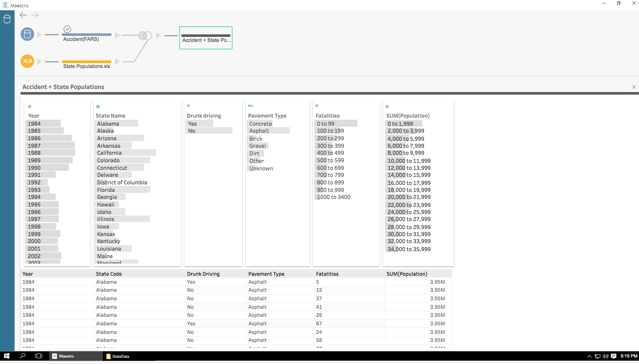Open the Connections pane via the database sidebar icon
The height and width of the screenshot is (364, 639).
coord(7,19)
